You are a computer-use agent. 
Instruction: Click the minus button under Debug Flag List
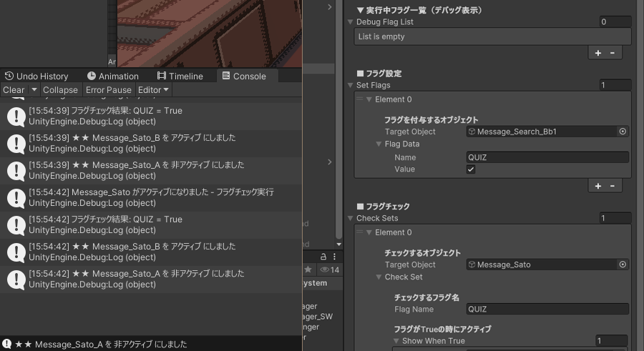[612, 53]
